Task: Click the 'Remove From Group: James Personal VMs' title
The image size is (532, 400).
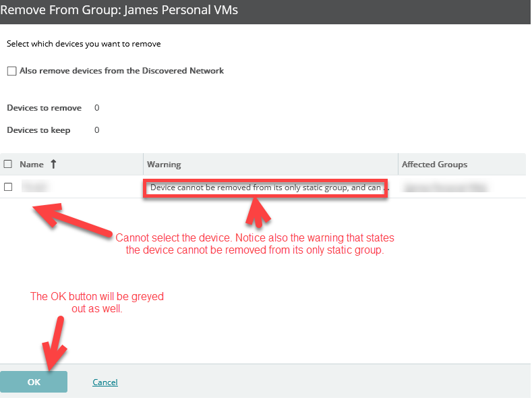Action: pyautogui.click(x=119, y=10)
